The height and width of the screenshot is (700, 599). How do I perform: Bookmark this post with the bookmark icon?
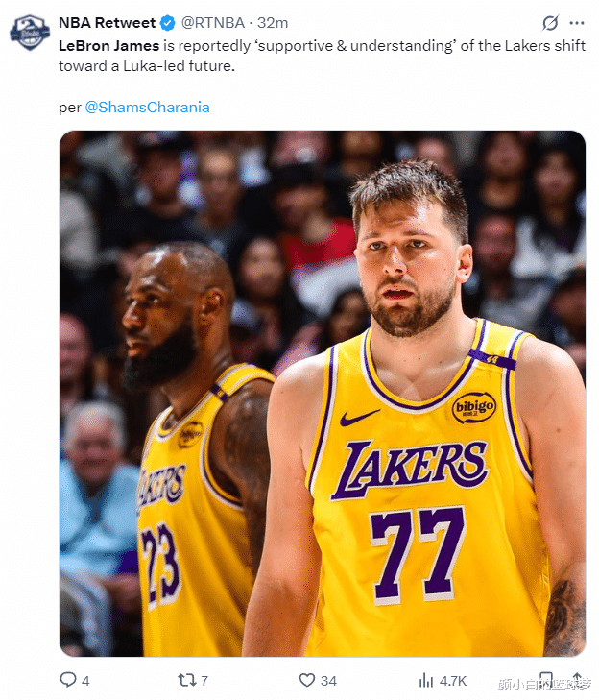coord(546,680)
